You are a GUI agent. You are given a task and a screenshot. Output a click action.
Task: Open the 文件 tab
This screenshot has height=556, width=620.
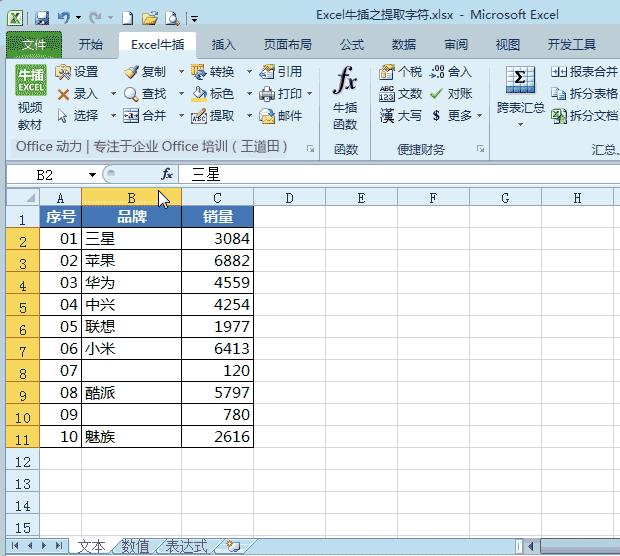coord(34,45)
